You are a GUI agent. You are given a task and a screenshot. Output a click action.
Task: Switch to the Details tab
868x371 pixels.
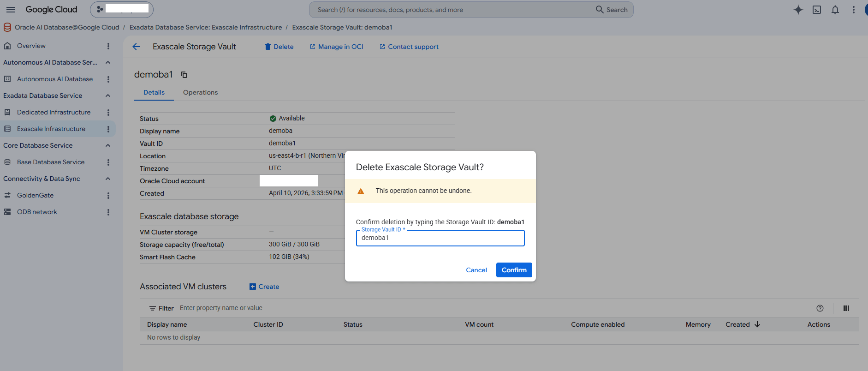[x=154, y=92]
